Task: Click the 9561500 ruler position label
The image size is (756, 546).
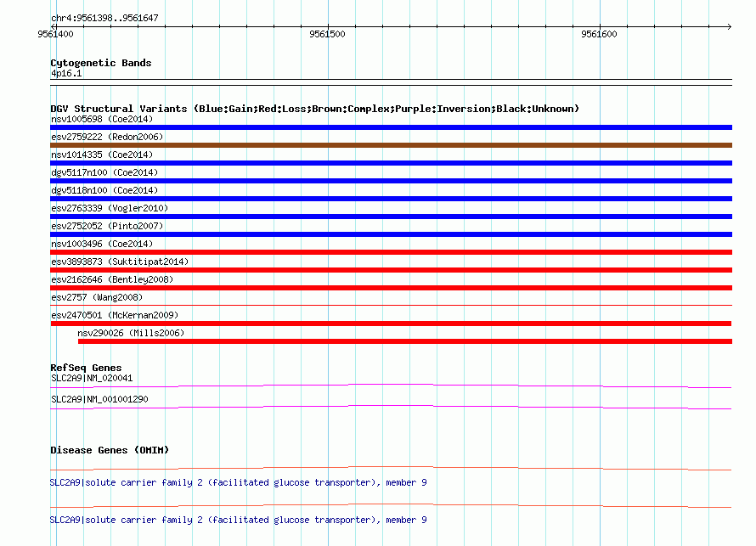Action: point(327,34)
